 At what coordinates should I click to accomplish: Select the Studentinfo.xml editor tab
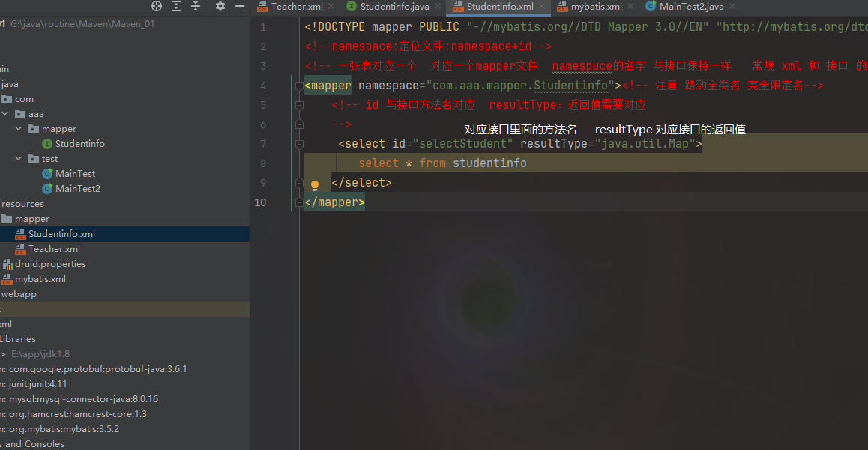click(x=500, y=7)
